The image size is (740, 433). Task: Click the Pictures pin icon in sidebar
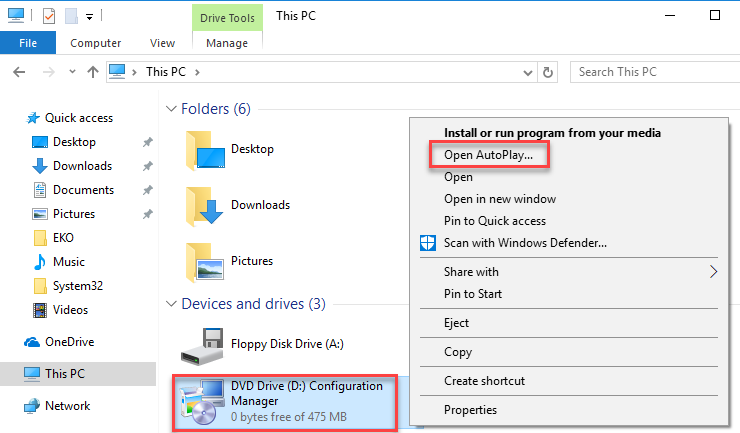pyautogui.click(x=148, y=214)
